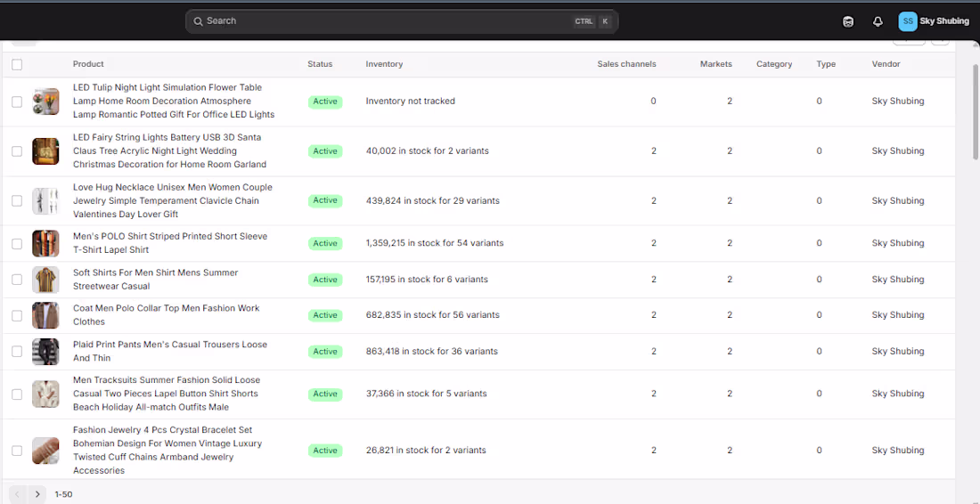The width and height of the screenshot is (980, 504).
Task: Open the notifications bell
Action: (x=878, y=21)
